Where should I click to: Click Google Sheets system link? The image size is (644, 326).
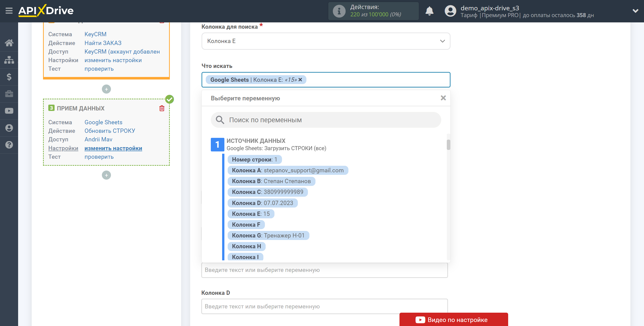(103, 122)
